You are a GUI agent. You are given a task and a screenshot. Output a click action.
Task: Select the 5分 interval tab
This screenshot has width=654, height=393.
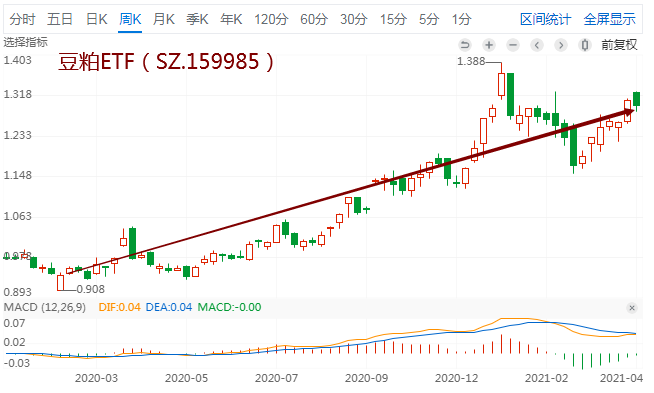(x=429, y=19)
